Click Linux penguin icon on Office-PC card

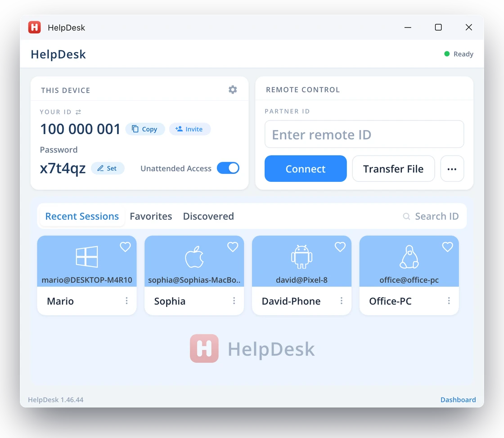tap(409, 257)
